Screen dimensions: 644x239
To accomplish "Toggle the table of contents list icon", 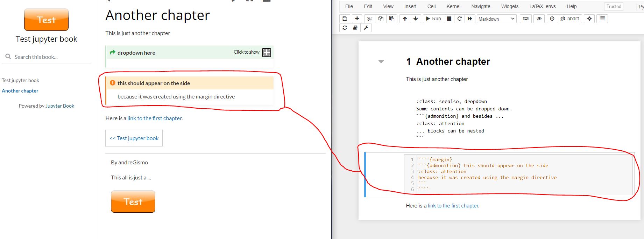I will click(x=602, y=19).
